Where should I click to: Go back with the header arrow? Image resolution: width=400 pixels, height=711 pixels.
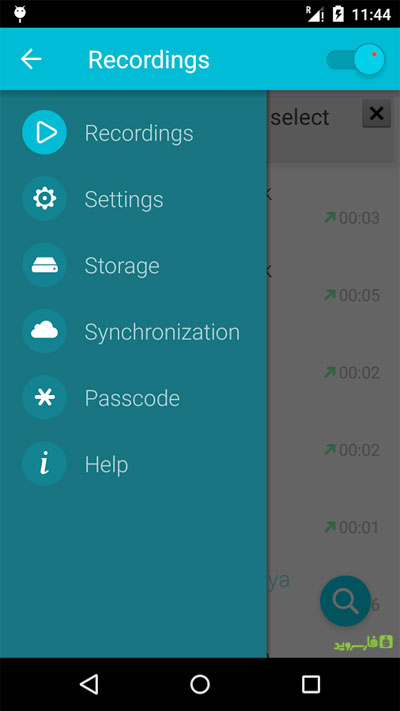point(31,59)
